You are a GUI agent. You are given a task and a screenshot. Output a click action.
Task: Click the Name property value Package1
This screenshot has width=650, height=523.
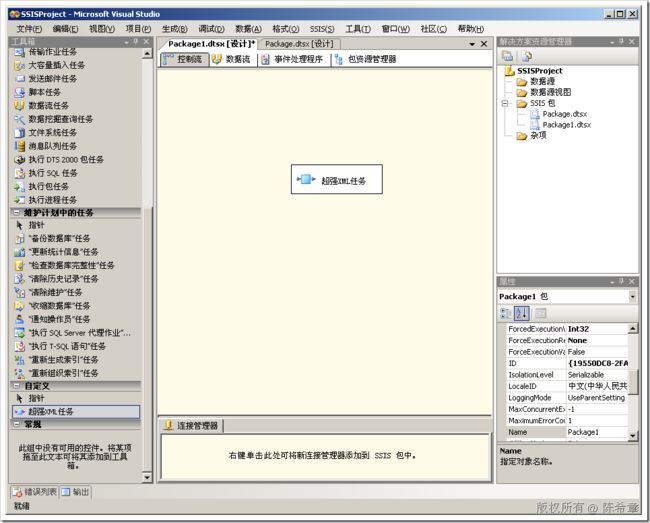(x=597, y=432)
